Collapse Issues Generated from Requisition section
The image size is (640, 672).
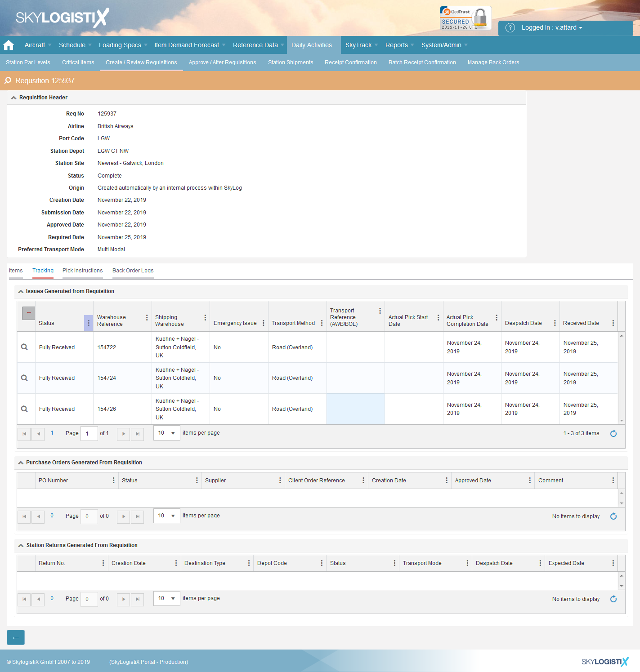(x=21, y=291)
